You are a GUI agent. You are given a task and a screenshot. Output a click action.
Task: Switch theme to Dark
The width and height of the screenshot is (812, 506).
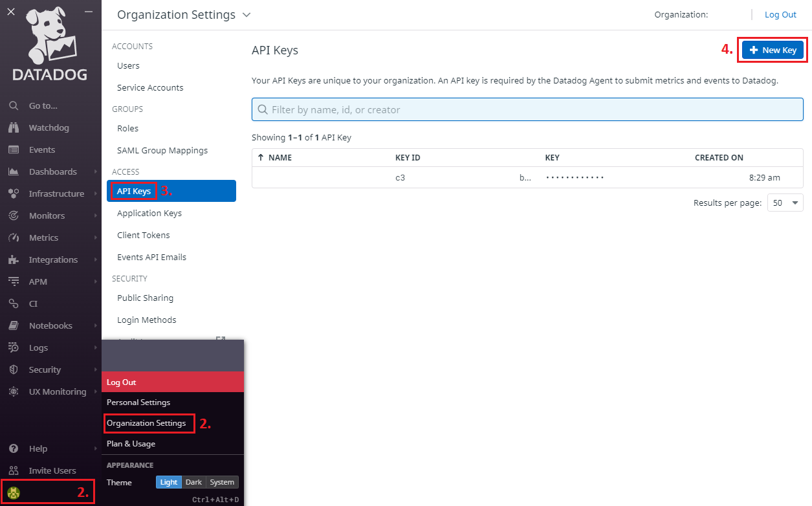[193, 482]
